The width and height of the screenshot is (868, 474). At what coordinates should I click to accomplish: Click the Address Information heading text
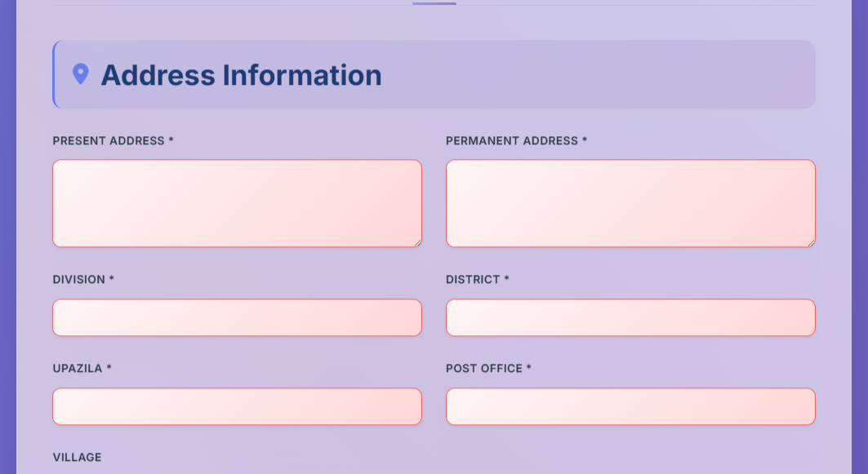[x=242, y=75]
